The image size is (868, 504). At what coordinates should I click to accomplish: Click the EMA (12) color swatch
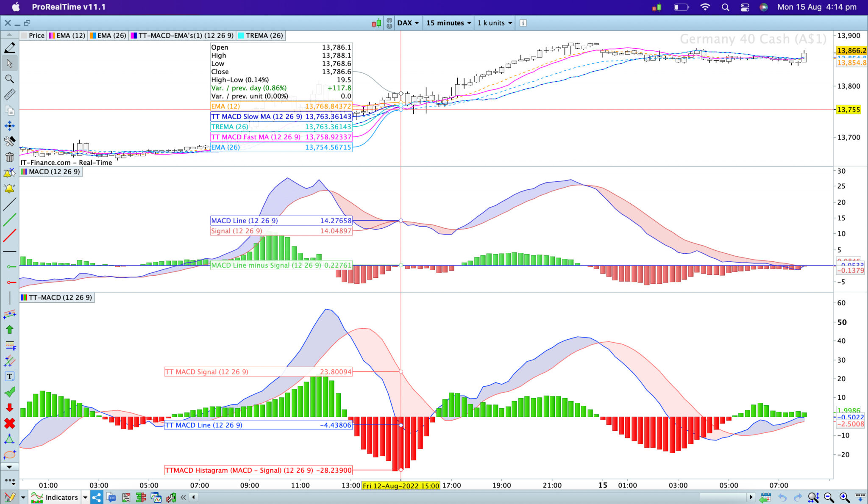pyautogui.click(x=52, y=36)
